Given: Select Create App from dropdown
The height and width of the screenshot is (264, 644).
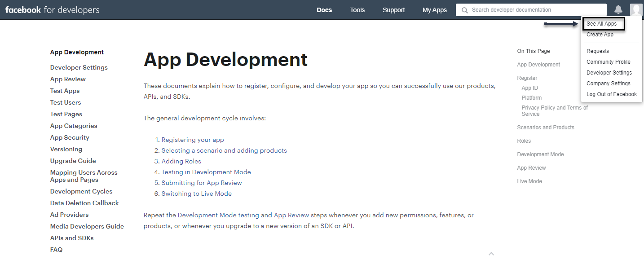Looking at the screenshot, I should (600, 35).
